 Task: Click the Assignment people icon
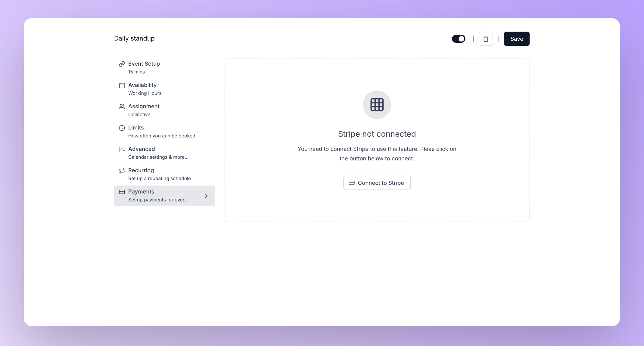pyautogui.click(x=122, y=107)
